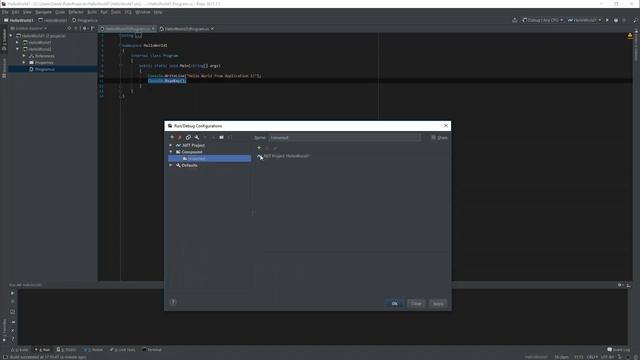Collapse the second HelloWorld project node
The image size is (640, 360).
[18, 49]
